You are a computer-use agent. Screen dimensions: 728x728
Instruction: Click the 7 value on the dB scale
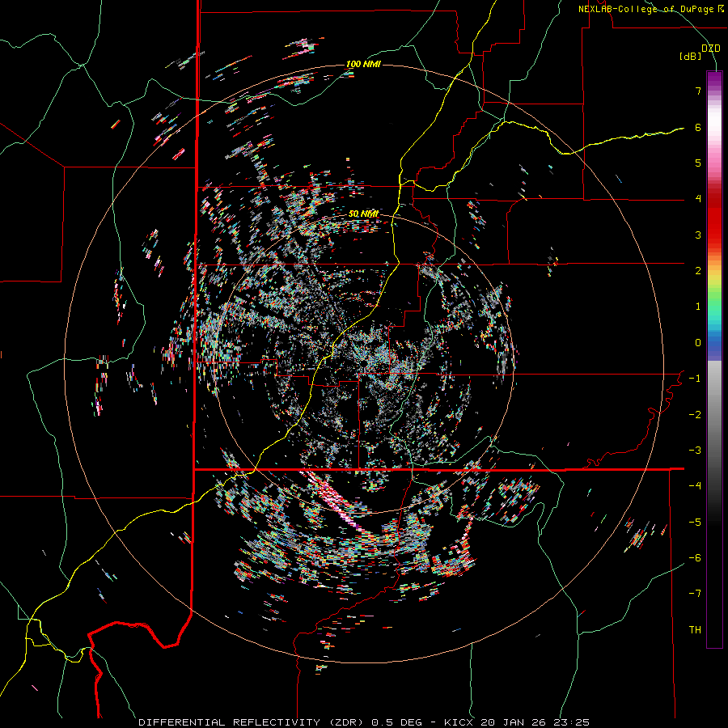[x=698, y=91]
